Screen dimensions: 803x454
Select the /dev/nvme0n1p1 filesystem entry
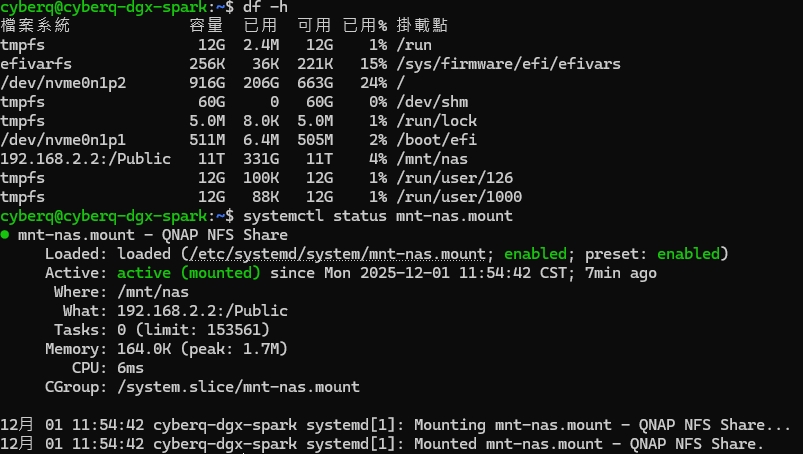63,140
